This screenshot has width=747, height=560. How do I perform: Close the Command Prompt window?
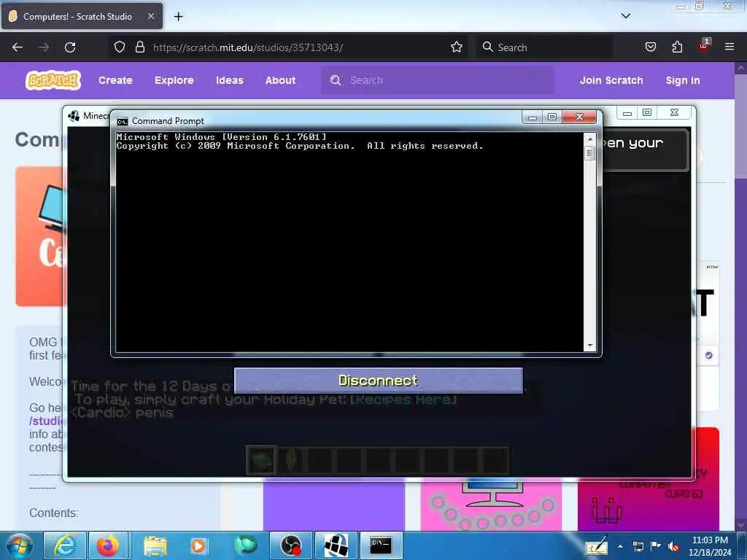[x=579, y=117]
